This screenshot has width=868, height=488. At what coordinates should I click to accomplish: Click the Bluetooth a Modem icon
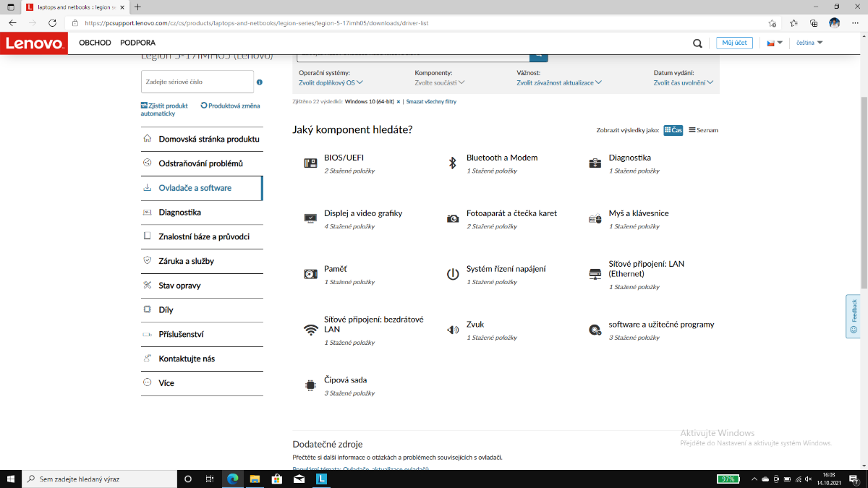tap(453, 163)
